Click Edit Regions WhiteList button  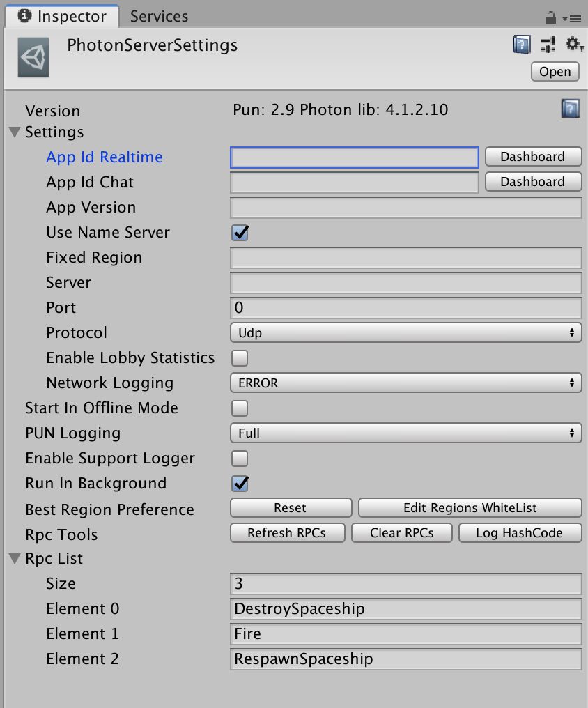coord(470,508)
